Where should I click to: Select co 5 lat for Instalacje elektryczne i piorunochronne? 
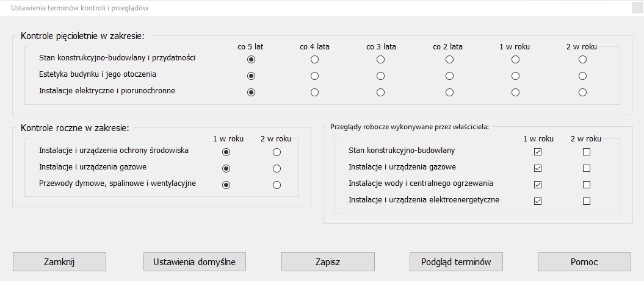coord(251,93)
